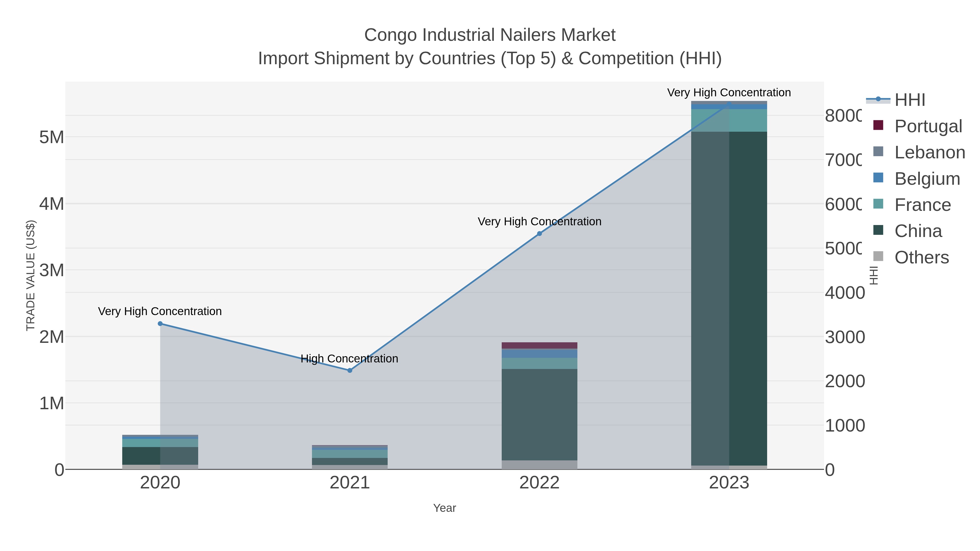Click the 'High Concentration' annotation for 2021
The width and height of the screenshot is (980, 551).
click(x=349, y=359)
